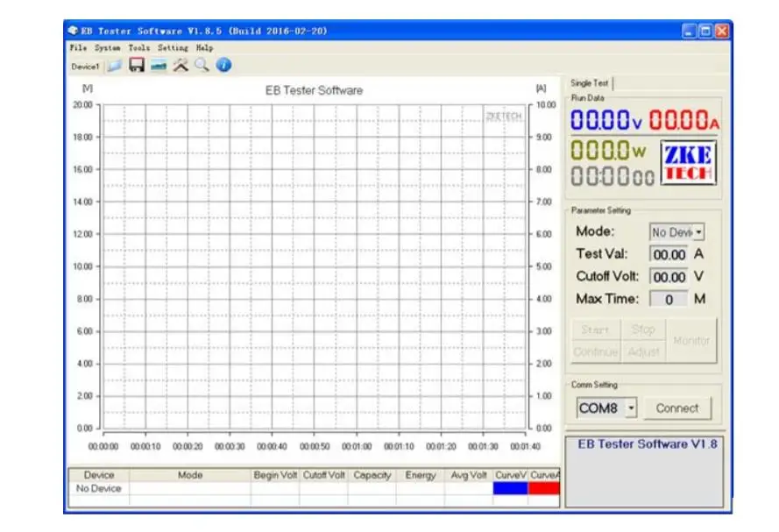The width and height of the screenshot is (779, 532).
Task: Click the CurveA column header
Action: 544,475
